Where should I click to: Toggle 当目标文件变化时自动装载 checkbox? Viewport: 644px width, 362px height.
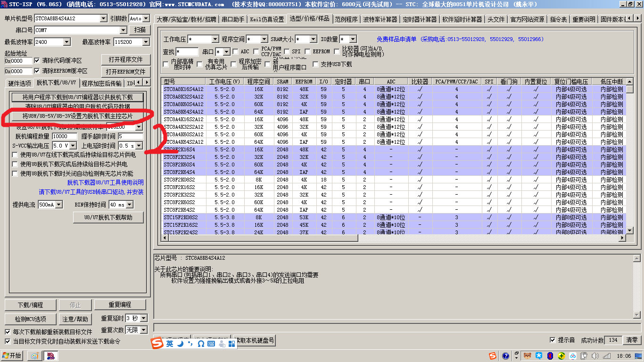coord(8,341)
